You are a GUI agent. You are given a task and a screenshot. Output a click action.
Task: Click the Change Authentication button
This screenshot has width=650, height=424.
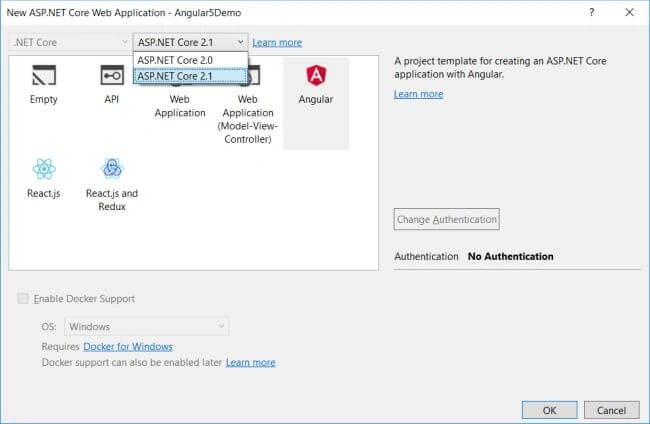[x=446, y=219]
